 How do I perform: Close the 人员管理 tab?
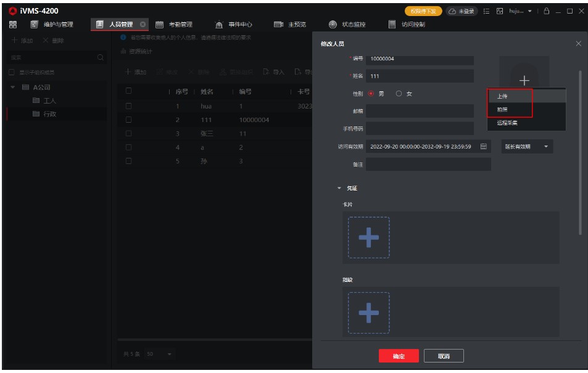coord(143,25)
